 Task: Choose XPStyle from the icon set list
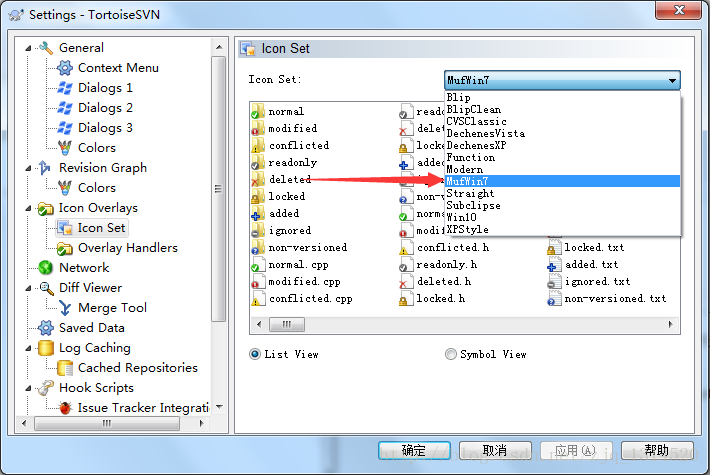[x=562, y=230]
